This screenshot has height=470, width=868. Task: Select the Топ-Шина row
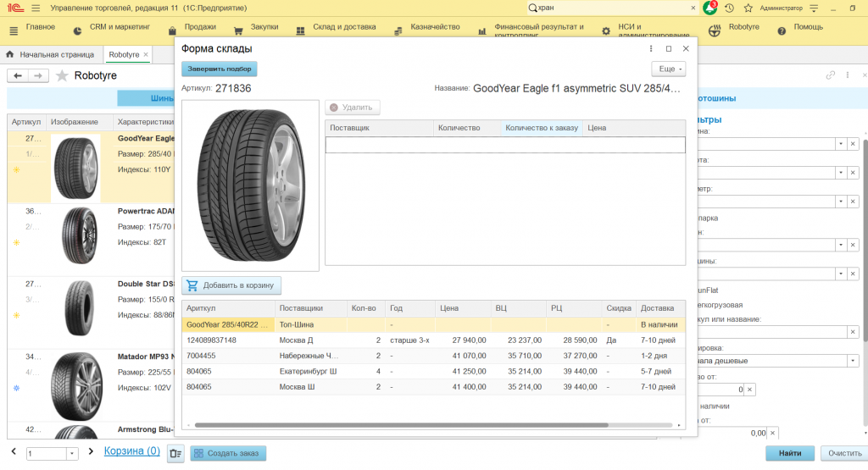(433, 324)
